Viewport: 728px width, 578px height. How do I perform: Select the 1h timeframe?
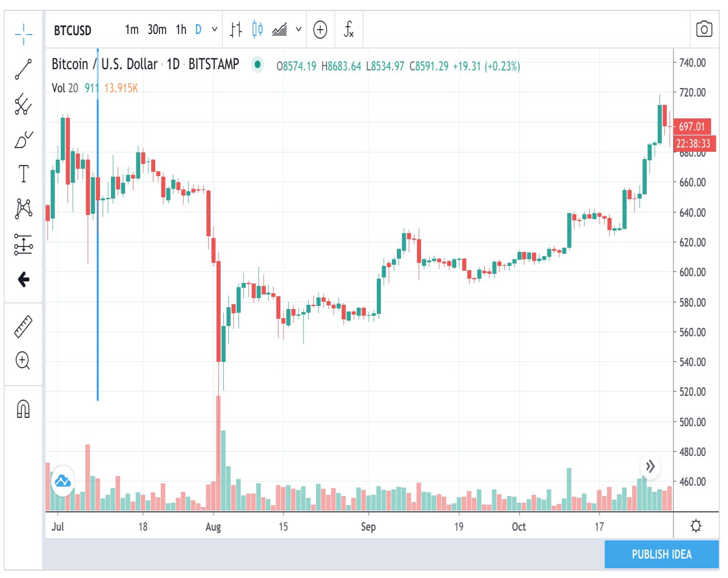pyautogui.click(x=181, y=29)
